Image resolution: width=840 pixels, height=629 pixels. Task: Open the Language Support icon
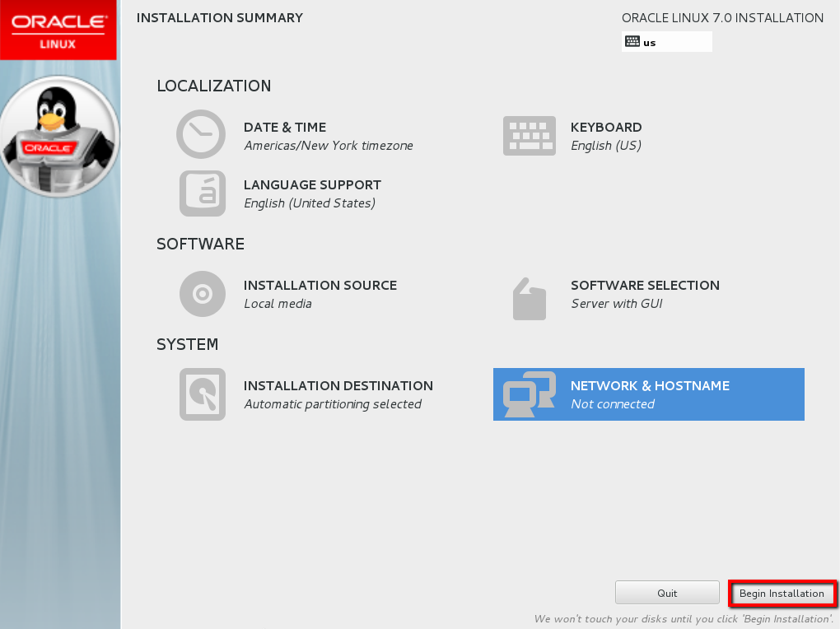[x=203, y=193]
